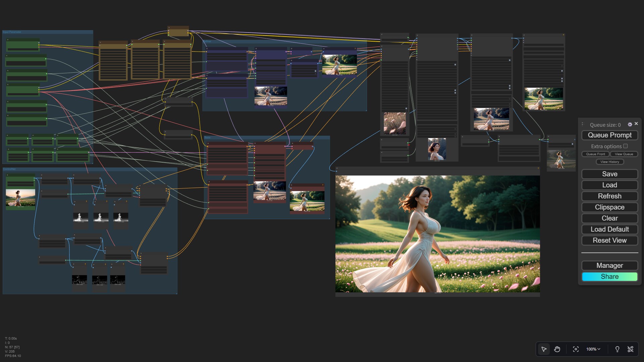
Task: Open settings gear in queue panel
Action: (630, 124)
